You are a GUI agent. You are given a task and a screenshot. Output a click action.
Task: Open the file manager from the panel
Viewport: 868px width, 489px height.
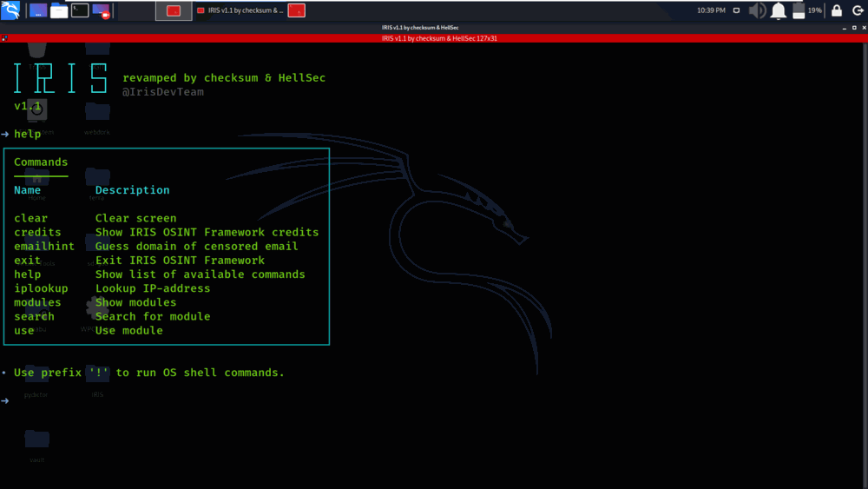pyautogui.click(x=59, y=10)
